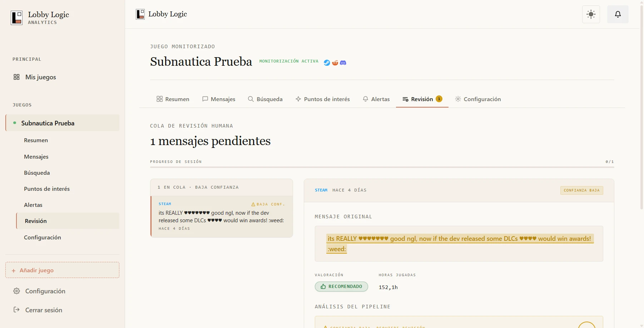Click the Reddit platform icon by the title
Viewport: 644px width, 328px height.
pyautogui.click(x=335, y=63)
